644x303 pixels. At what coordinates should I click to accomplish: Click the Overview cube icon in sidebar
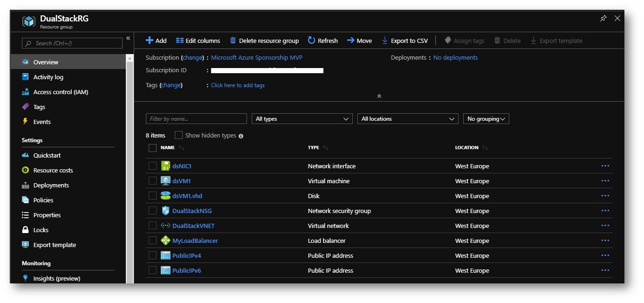point(26,62)
